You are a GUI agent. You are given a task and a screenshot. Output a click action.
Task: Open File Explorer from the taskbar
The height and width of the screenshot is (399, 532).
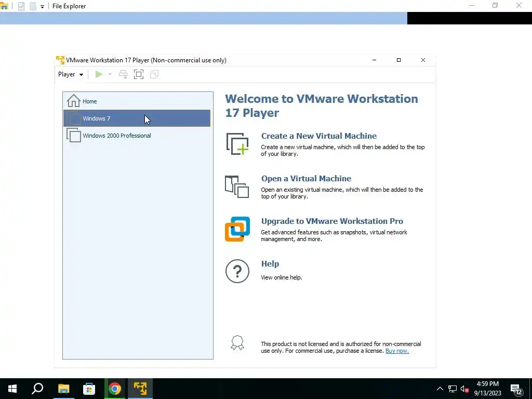tap(63, 389)
